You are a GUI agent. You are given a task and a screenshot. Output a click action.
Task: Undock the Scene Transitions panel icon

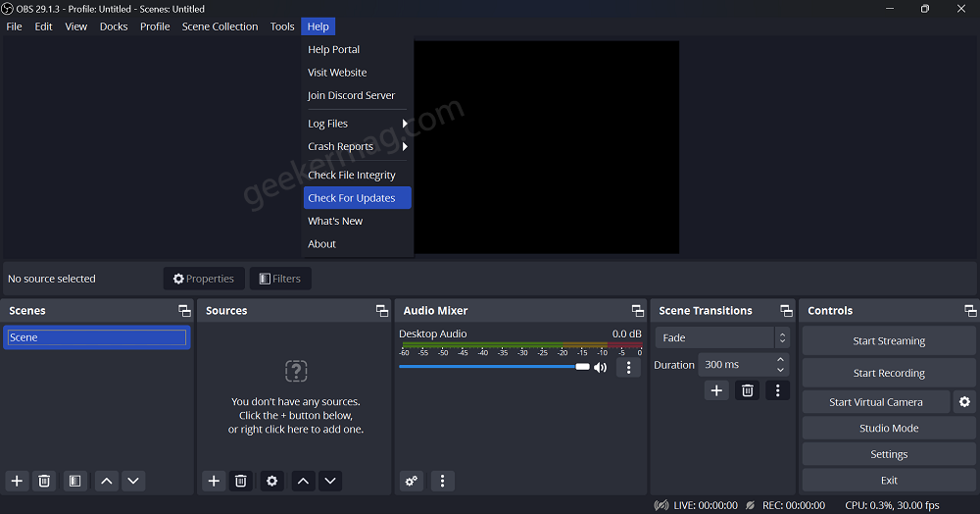pos(786,311)
